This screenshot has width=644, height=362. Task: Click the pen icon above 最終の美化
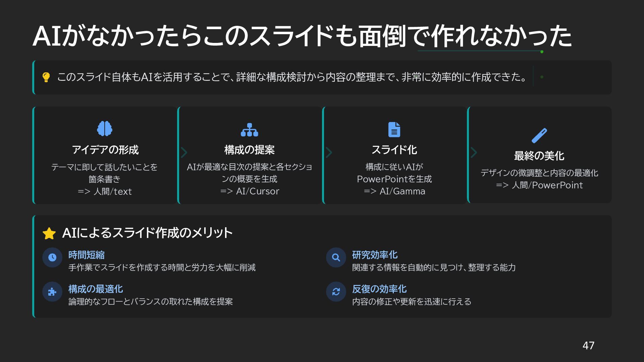point(539,135)
